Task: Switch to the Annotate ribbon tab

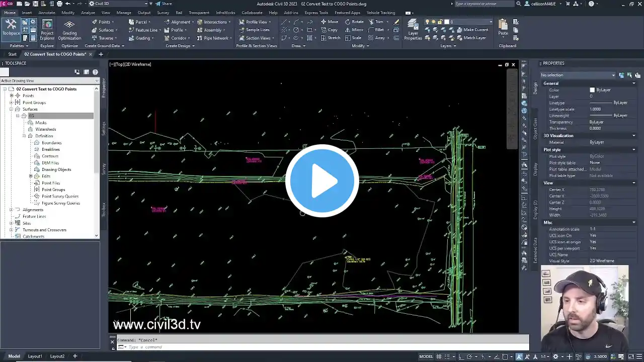Action: 47,13
